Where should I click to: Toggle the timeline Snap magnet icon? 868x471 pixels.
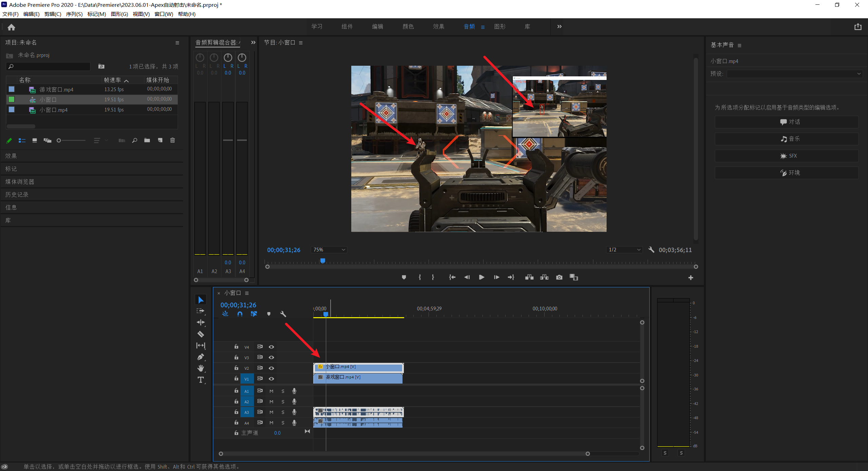[240, 314]
